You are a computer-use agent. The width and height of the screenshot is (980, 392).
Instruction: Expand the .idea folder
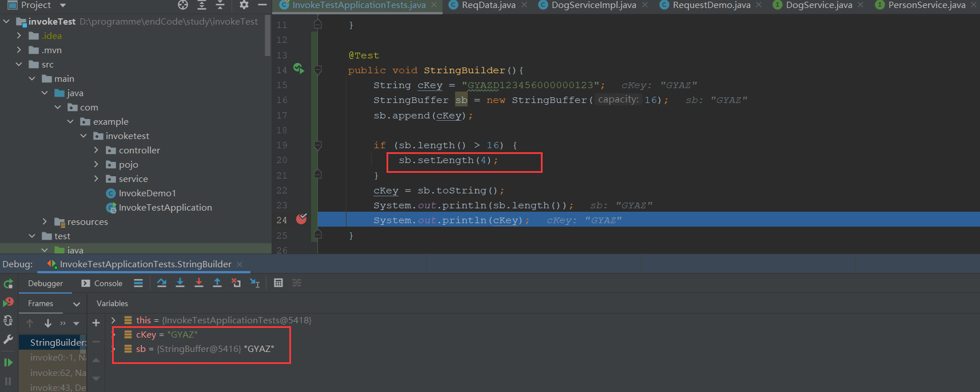19,35
